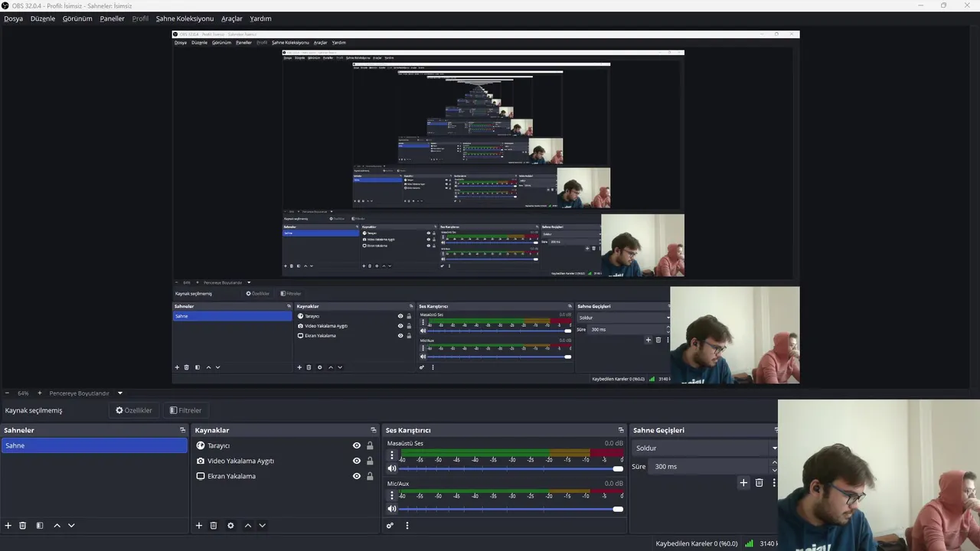
Task: Toggle the Video Yakalama Aygıtı source lock
Action: (x=370, y=461)
